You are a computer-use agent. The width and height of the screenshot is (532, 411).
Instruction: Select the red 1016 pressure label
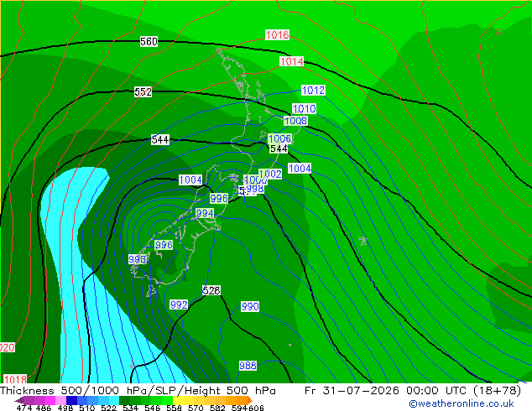coord(277,34)
